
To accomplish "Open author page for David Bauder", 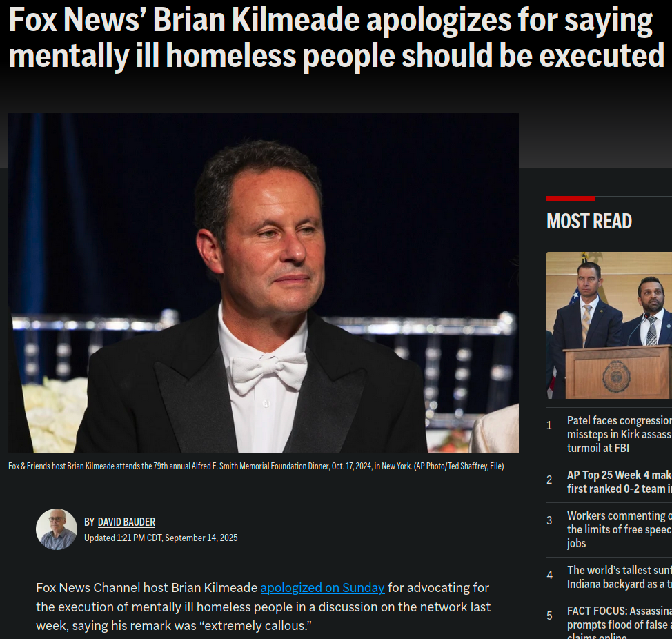I will (x=126, y=522).
